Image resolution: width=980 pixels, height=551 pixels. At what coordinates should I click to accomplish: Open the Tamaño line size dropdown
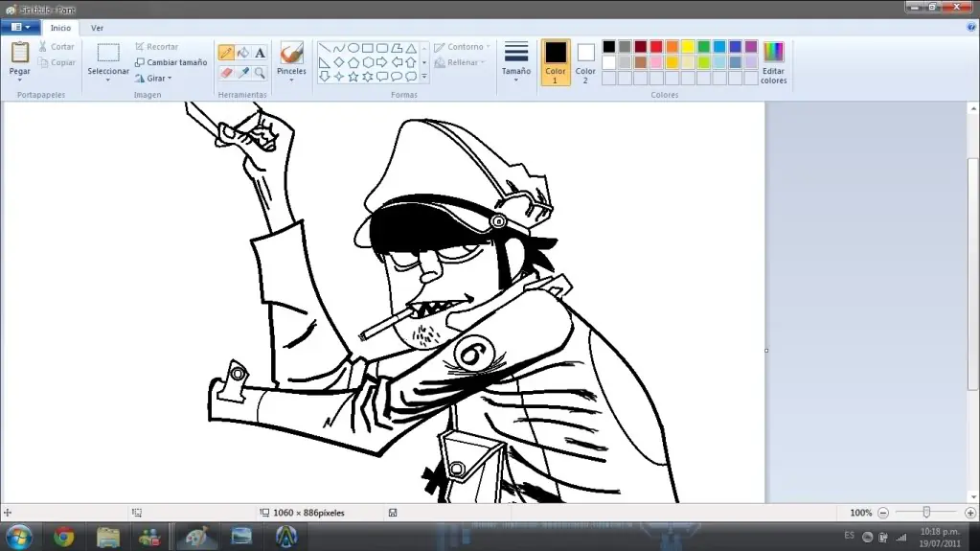point(516,62)
